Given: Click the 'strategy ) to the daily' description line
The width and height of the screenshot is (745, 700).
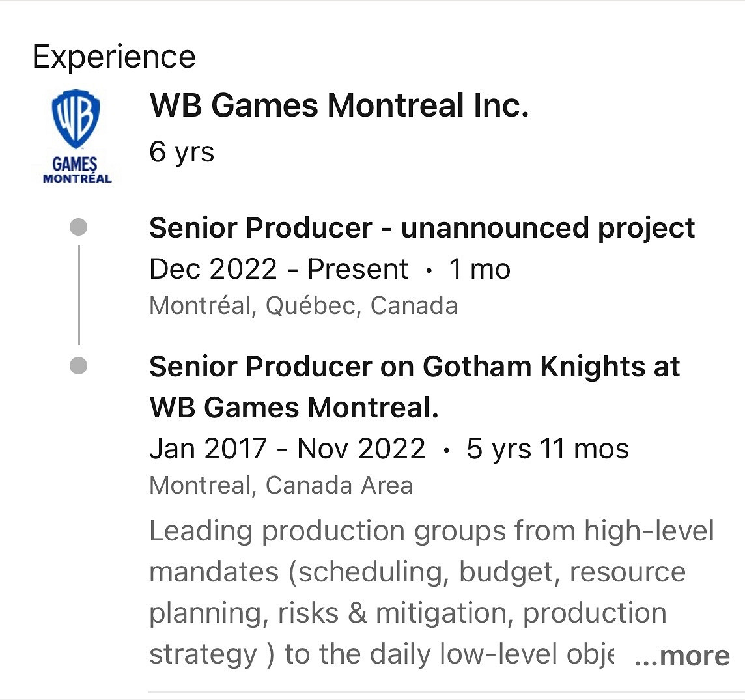Looking at the screenshot, I should tap(381, 654).
